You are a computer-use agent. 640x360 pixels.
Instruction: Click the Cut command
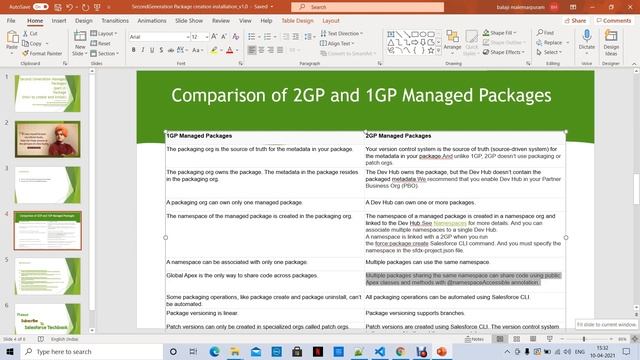pyautogui.click(x=30, y=33)
